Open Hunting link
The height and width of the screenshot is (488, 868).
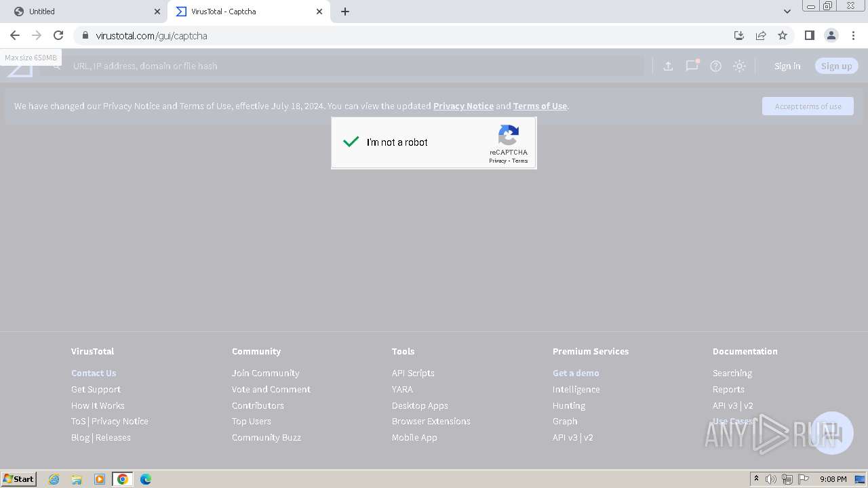569,405
